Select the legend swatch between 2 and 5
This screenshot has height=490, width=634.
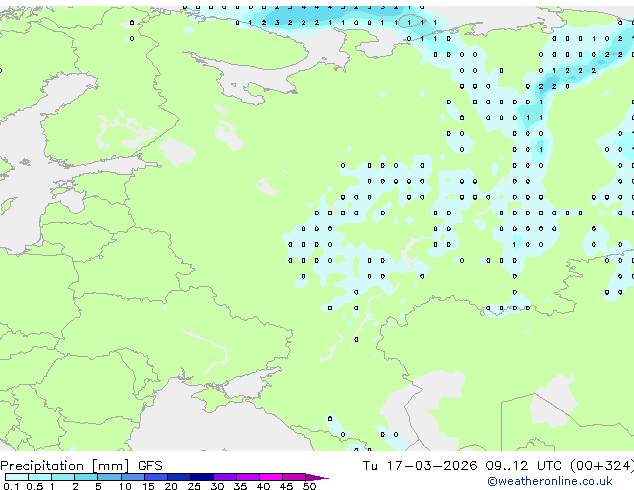pyautogui.click(x=86, y=477)
